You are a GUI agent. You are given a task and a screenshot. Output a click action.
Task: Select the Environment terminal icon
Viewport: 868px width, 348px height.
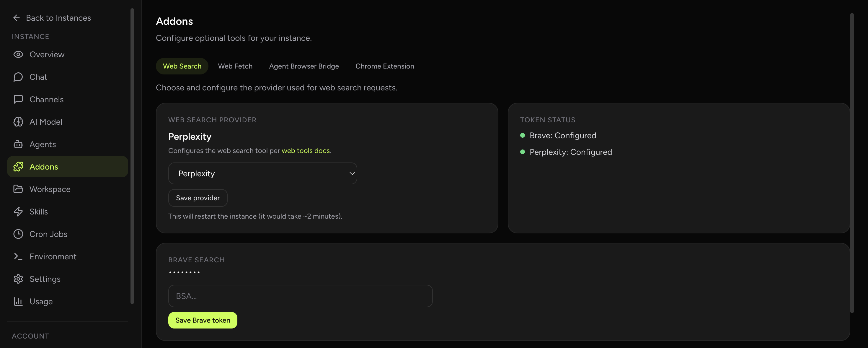18,256
